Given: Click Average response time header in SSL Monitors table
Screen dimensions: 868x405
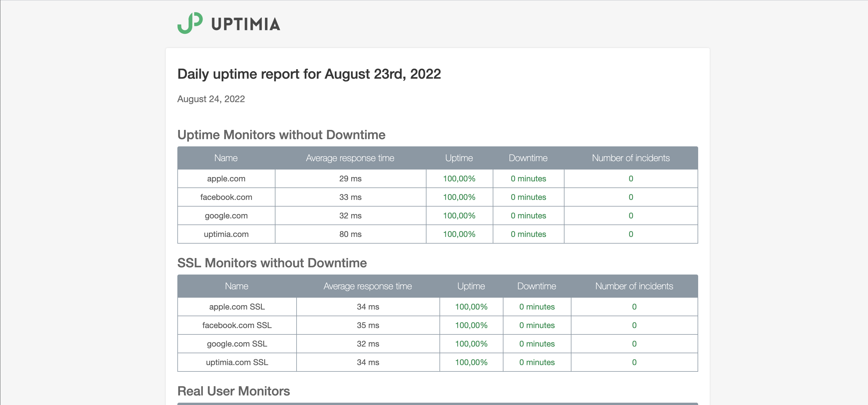Looking at the screenshot, I should click(x=368, y=286).
